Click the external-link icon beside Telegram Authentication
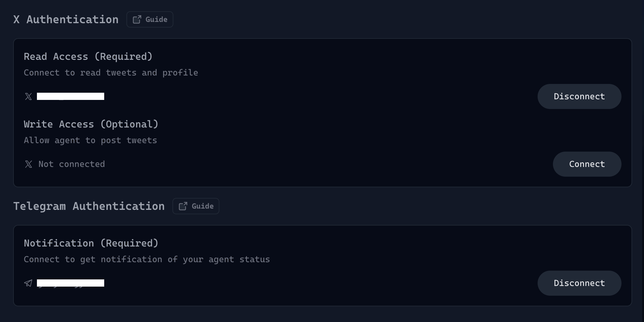Image resolution: width=644 pixels, height=322 pixels. 183,206
